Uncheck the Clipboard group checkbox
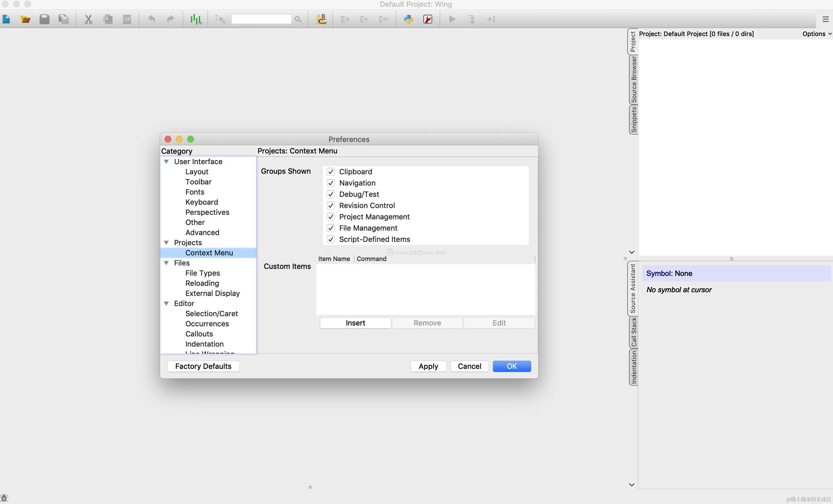The height and width of the screenshot is (504, 833). (331, 172)
